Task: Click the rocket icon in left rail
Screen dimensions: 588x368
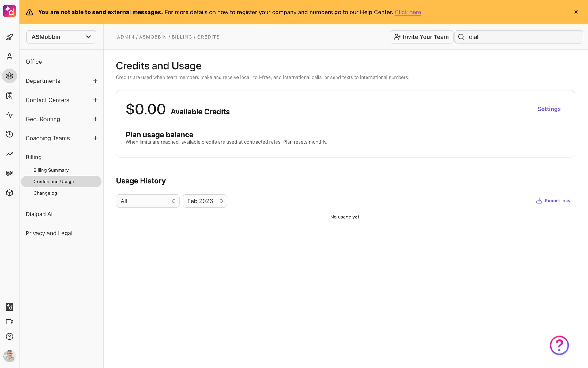Action: coord(9,37)
